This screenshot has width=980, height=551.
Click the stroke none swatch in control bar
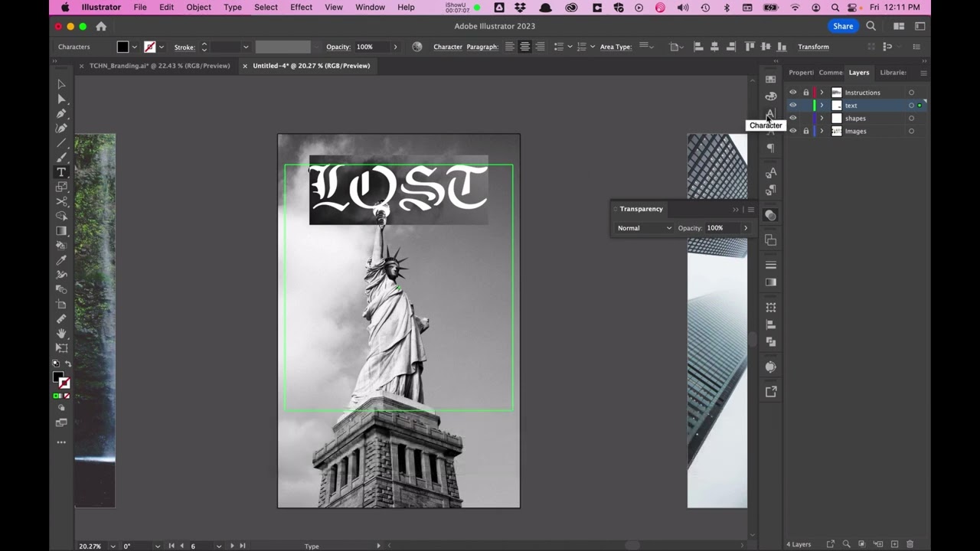pyautogui.click(x=149, y=47)
